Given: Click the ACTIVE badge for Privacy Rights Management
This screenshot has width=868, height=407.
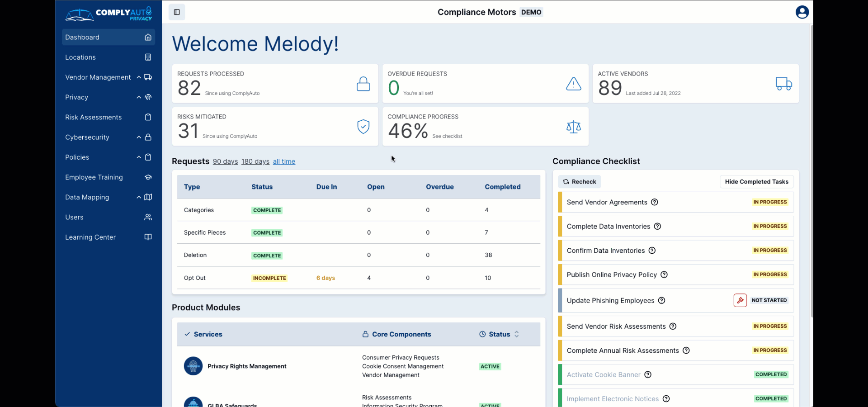Looking at the screenshot, I should pyautogui.click(x=490, y=366).
